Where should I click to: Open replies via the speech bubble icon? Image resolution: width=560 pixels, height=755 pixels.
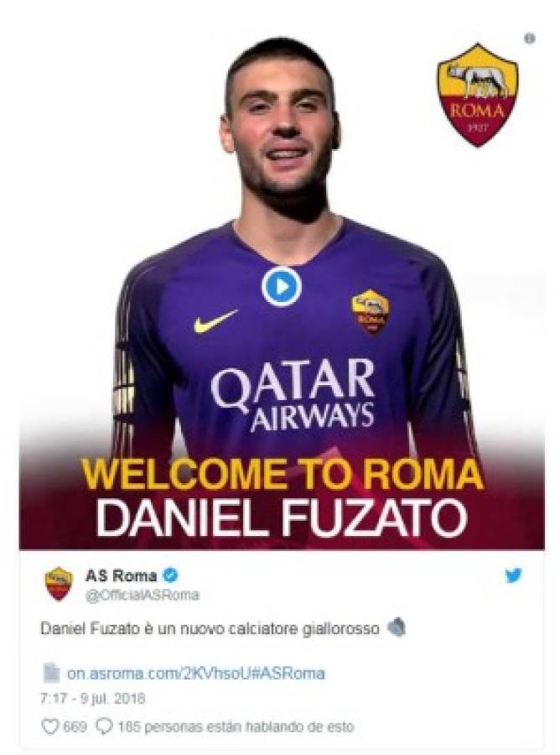(105, 726)
